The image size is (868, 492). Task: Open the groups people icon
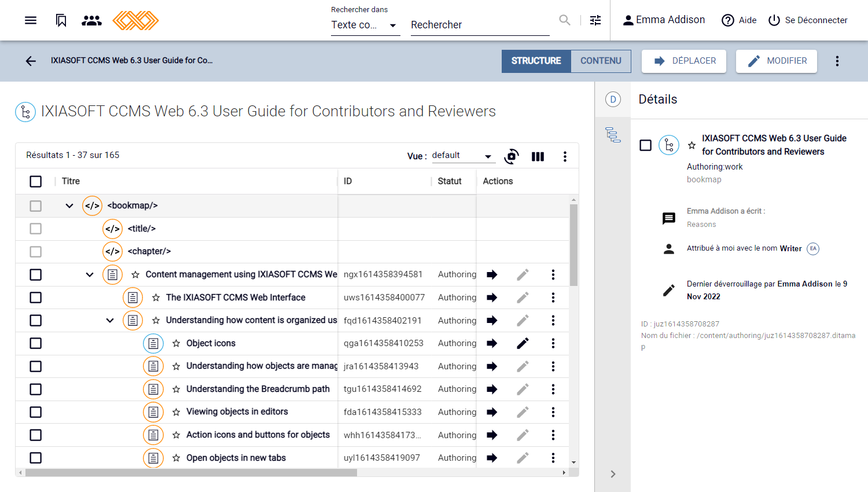92,20
